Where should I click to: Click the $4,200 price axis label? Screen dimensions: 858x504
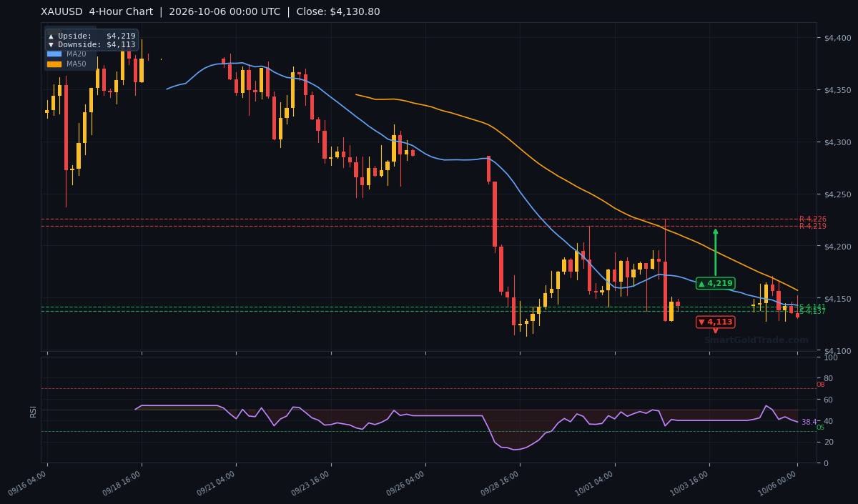(838, 247)
